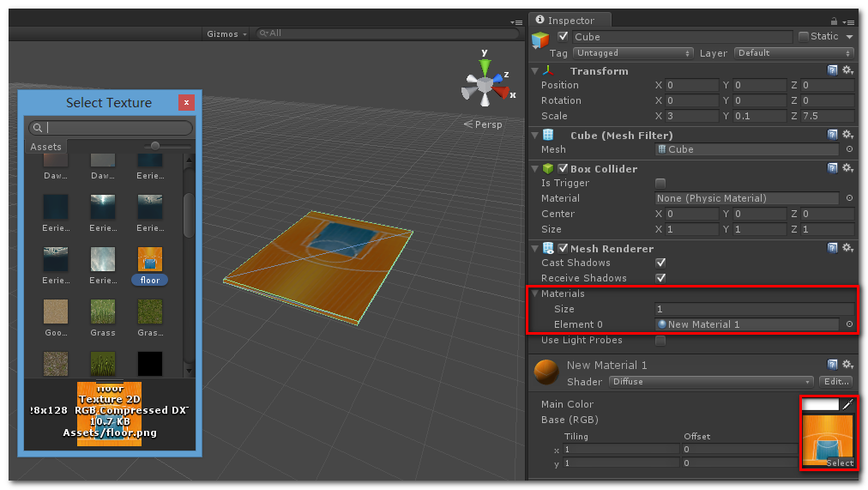The height and width of the screenshot is (490, 868).
Task: Toggle Cube active checkbox
Action: [x=563, y=37]
